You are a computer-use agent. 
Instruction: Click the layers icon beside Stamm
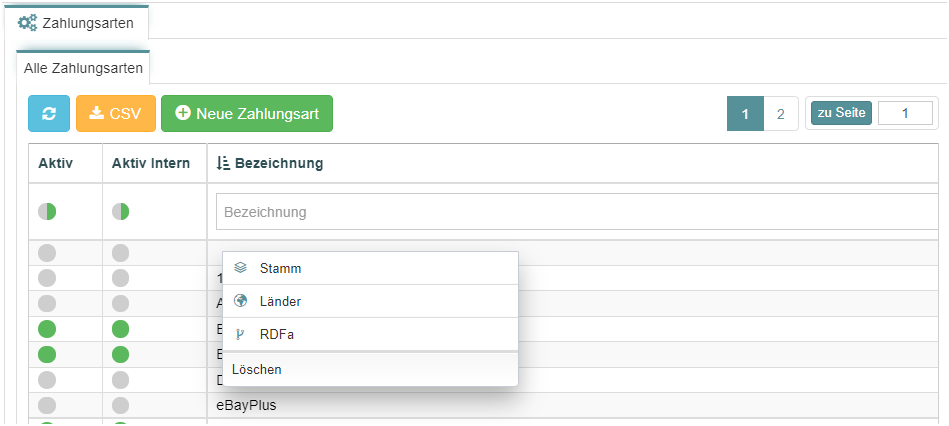pyautogui.click(x=240, y=267)
